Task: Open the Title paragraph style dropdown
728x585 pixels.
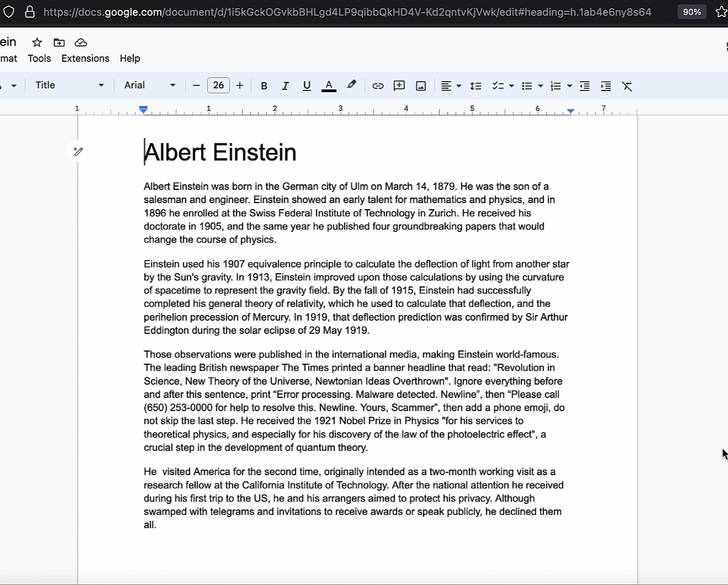Action: tap(69, 85)
